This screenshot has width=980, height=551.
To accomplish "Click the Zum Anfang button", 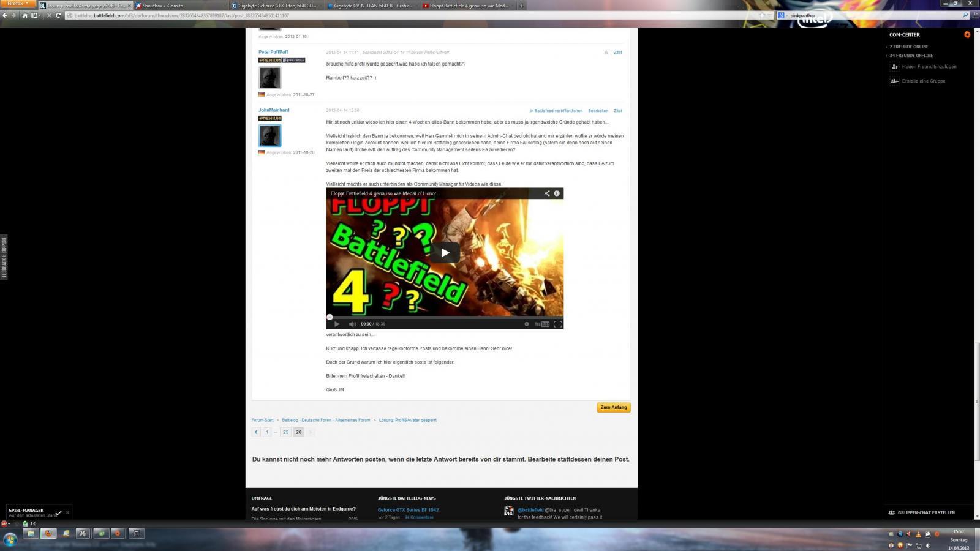I will point(614,407).
